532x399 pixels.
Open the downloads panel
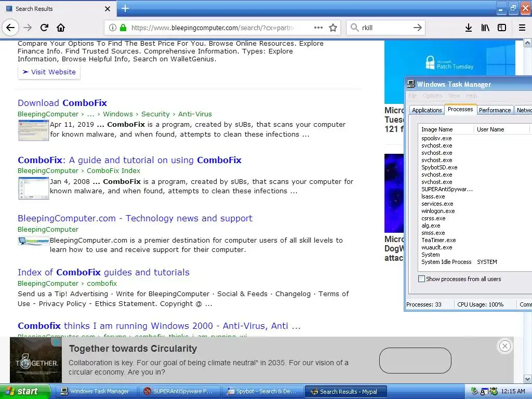(469, 28)
